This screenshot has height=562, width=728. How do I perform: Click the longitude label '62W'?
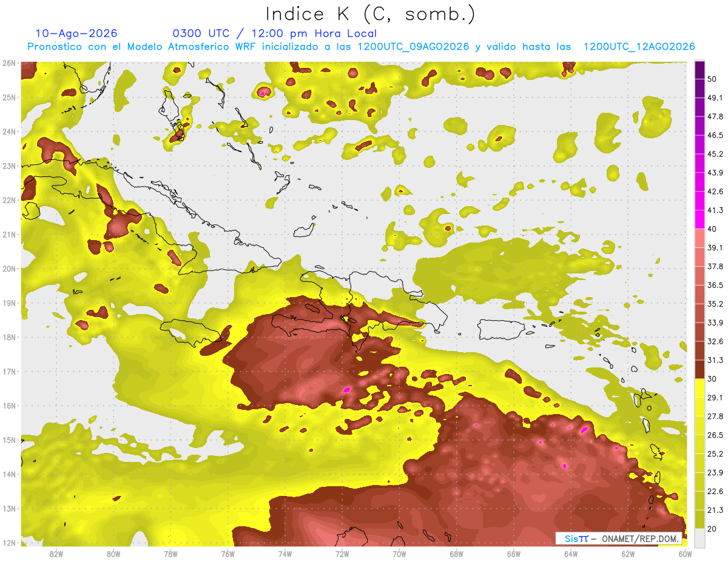pyautogui.click(x=627, y=554)
